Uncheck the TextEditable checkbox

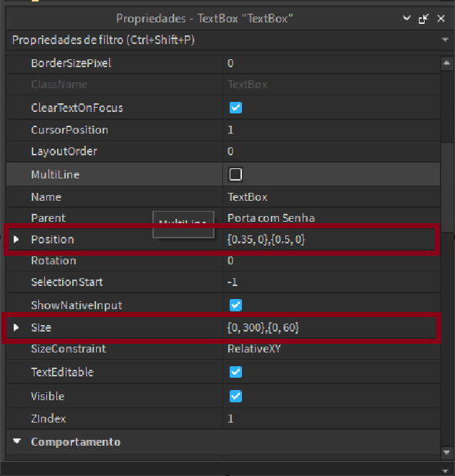point(235,372)
